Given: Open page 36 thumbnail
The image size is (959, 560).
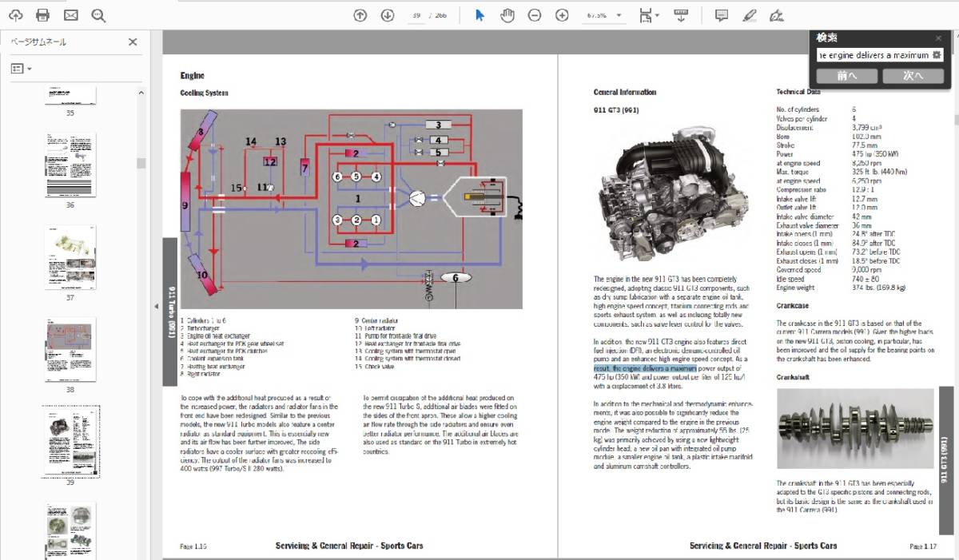Looking at the screenshot, I should click(70, 165).
